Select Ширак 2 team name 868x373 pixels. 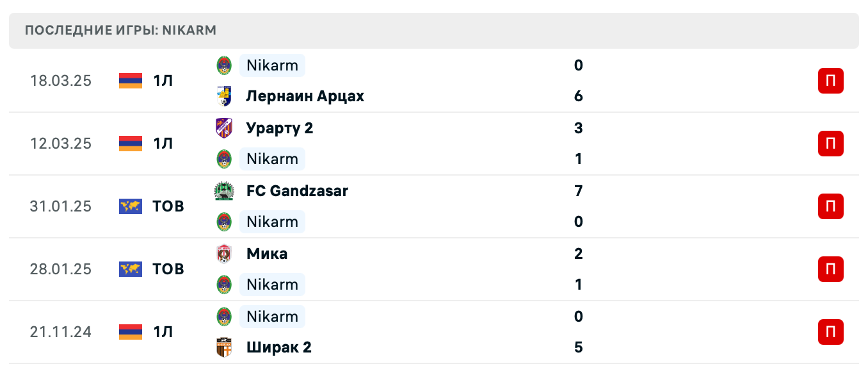(279, 347)
